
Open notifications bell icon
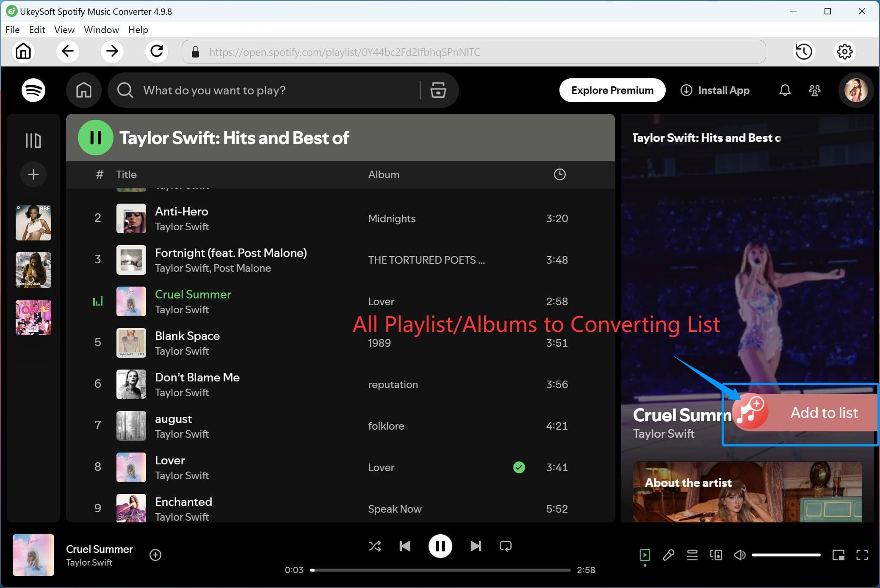coord(784,90)
